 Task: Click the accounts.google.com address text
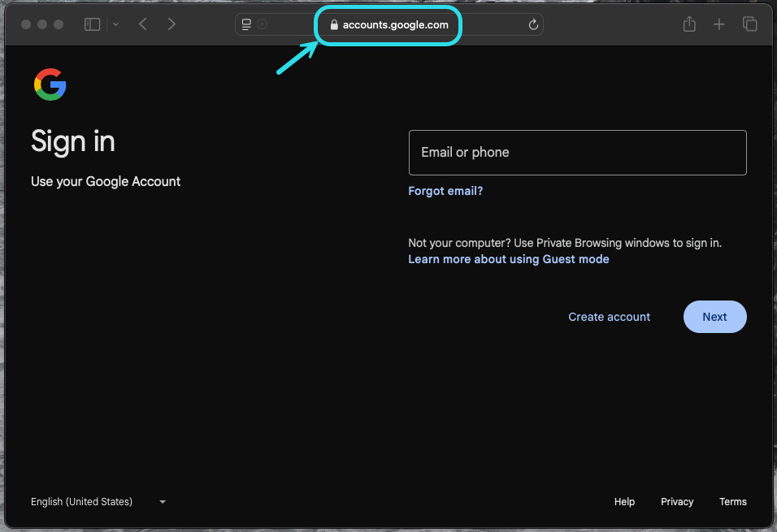[395, 25]
